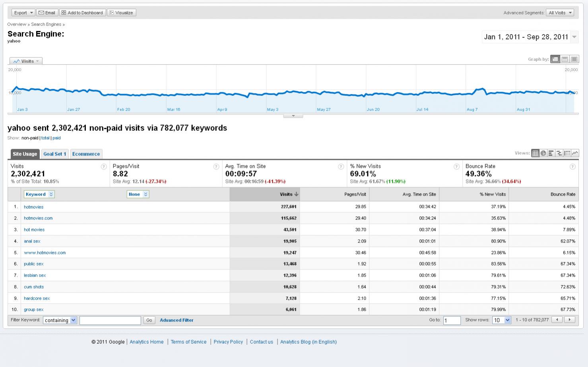
Task: Show total visits instead of non-paid
Action: [45, 138]
